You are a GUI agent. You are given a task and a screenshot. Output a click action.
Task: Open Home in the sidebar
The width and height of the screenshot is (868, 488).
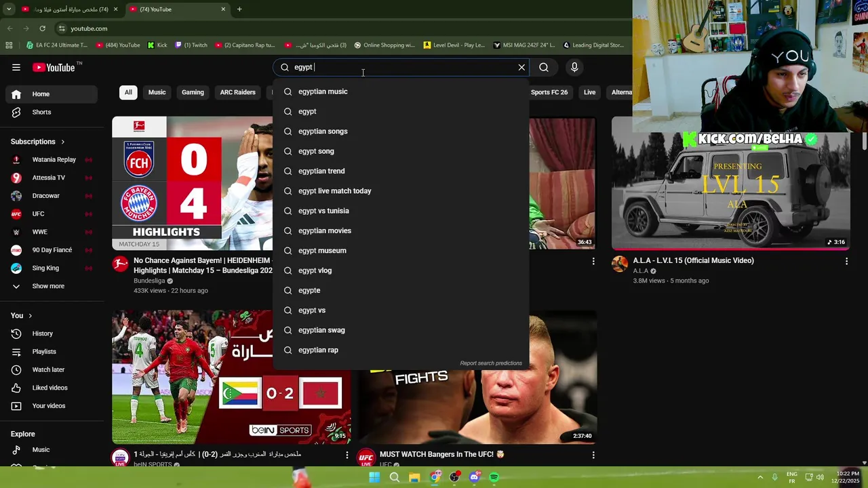(52, 94)
